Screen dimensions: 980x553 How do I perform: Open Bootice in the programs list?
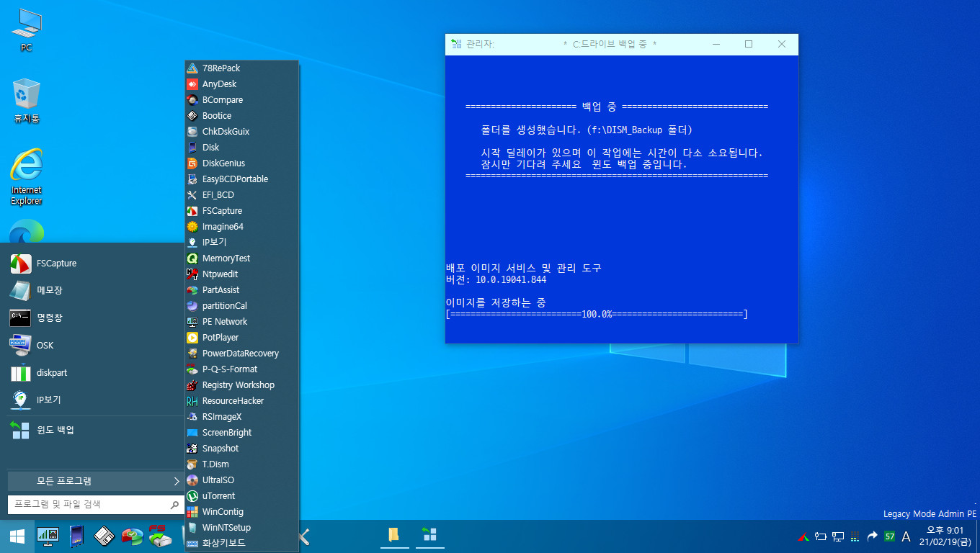coord(241,115)
